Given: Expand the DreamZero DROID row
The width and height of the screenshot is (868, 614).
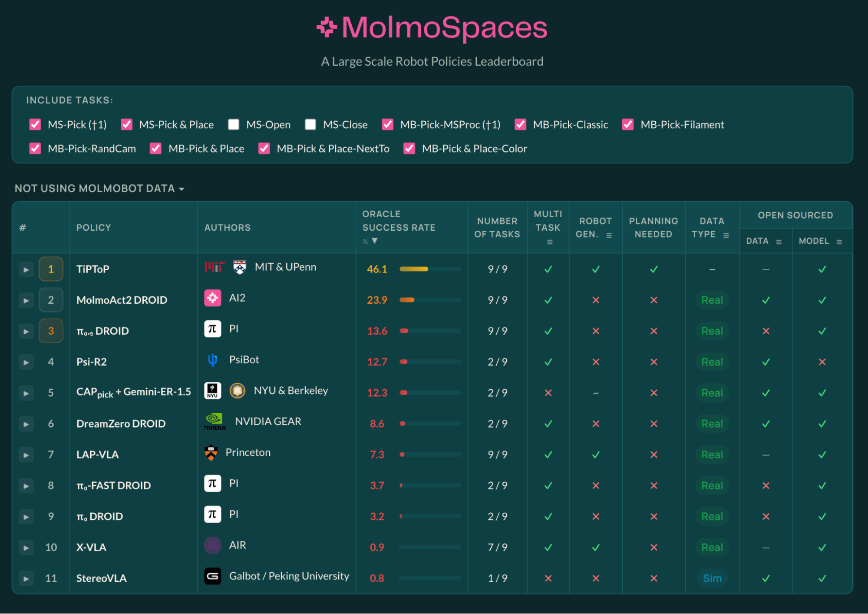Looking at the screenshot, I should click(x=26, y=424).
